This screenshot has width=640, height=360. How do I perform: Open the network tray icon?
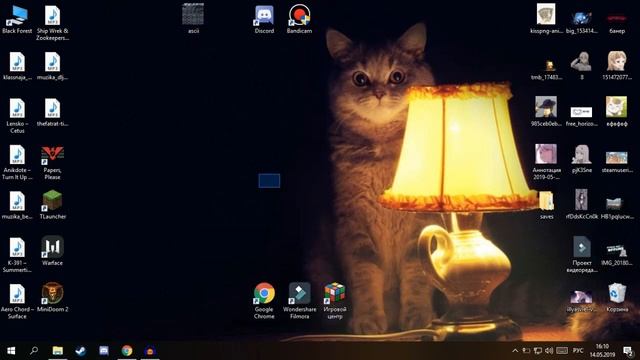pyautogui.click(x=538, y=351)
